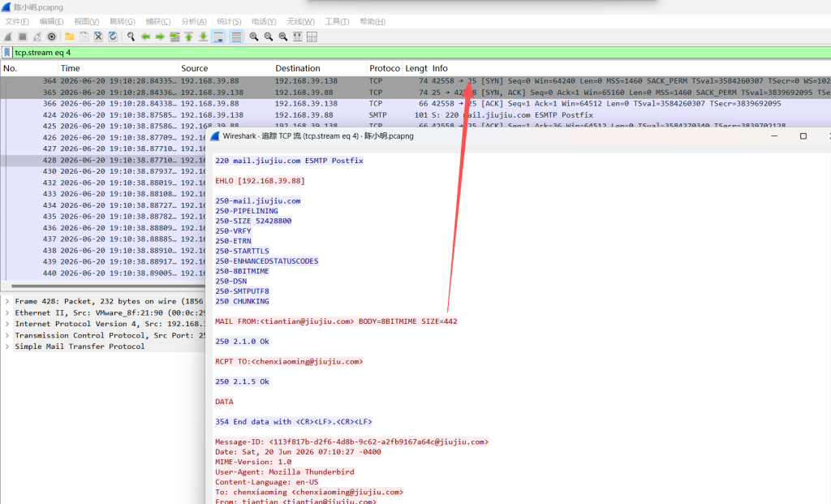The height and width of the screenshot is (504, 831).
Task: Open the 分析(A) menu
Action: (194, 21)
